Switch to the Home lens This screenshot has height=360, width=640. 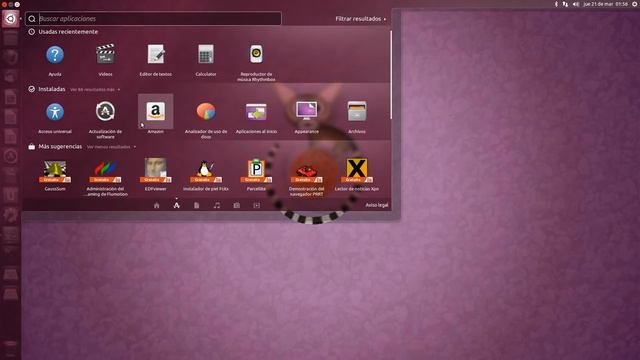156,205
